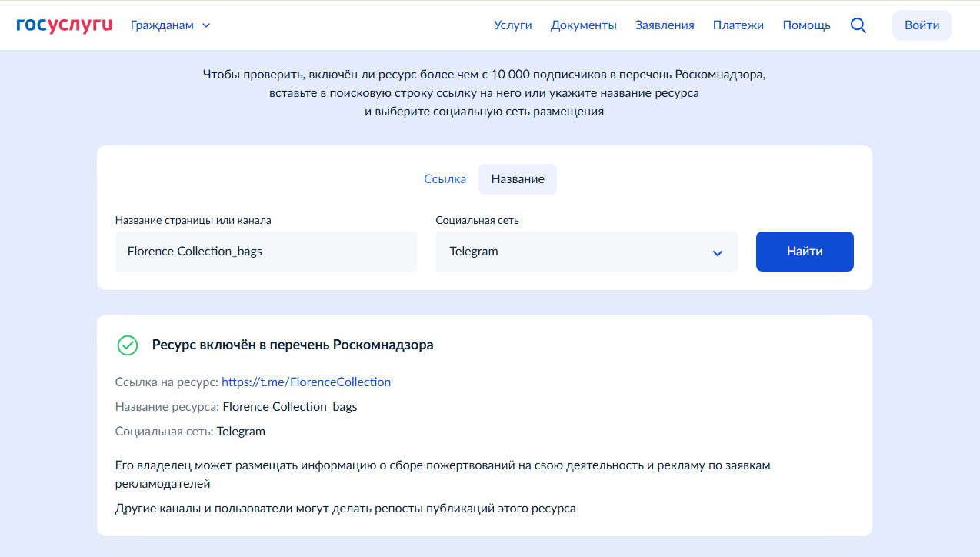Click the Войти login button
Image resolution: width=980 pixels, height=557 pixels.
coord(922,25)
